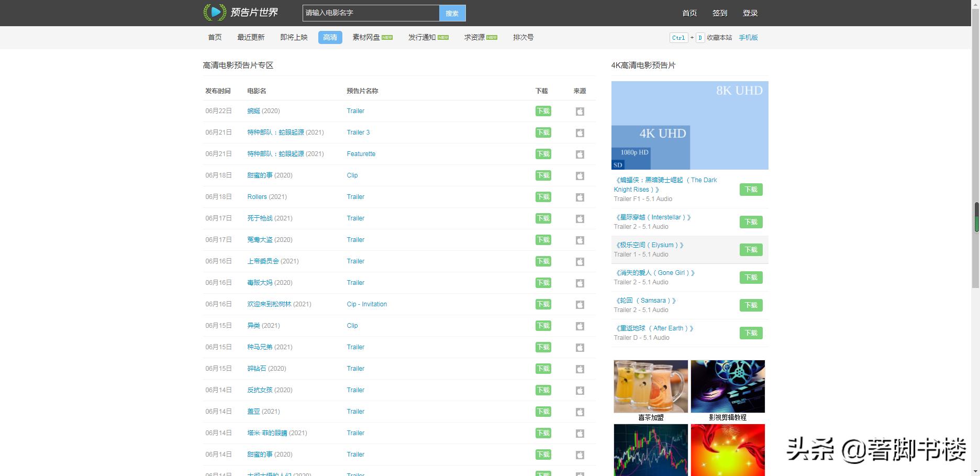980x476 pixels.
Task: Download 特种部队：蛇眼起源 Trailer 3
Action: (x=543, y=132)
